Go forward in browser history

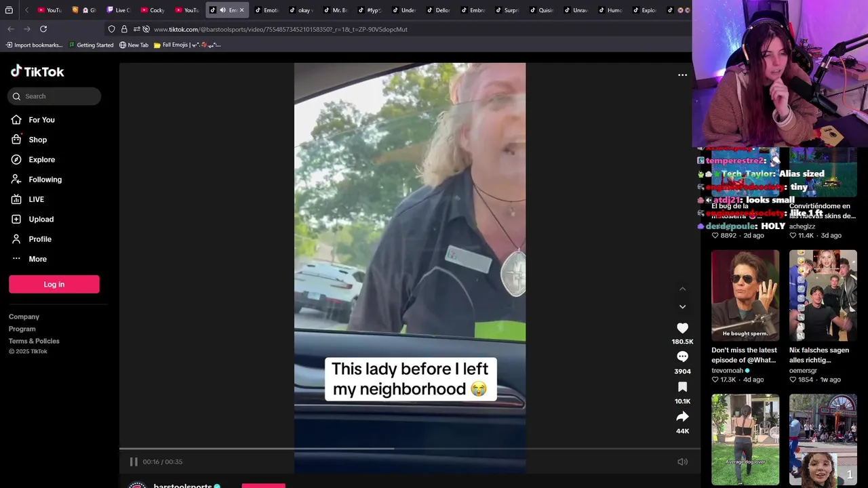[x=27, y=29]
